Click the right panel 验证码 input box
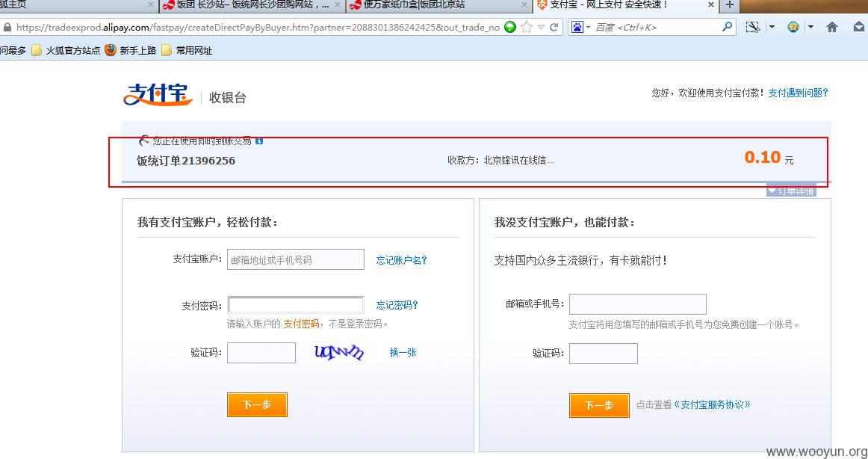 pos(604,354)
